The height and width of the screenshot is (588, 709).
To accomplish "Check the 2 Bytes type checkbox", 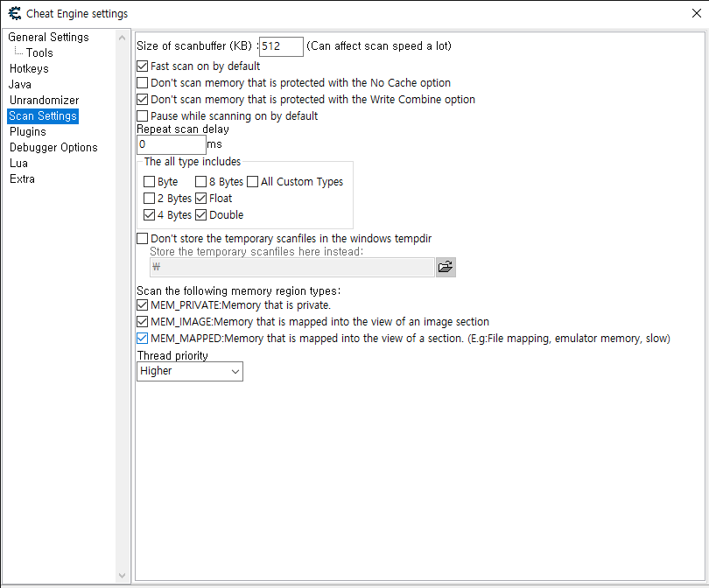I will (149, 199).
